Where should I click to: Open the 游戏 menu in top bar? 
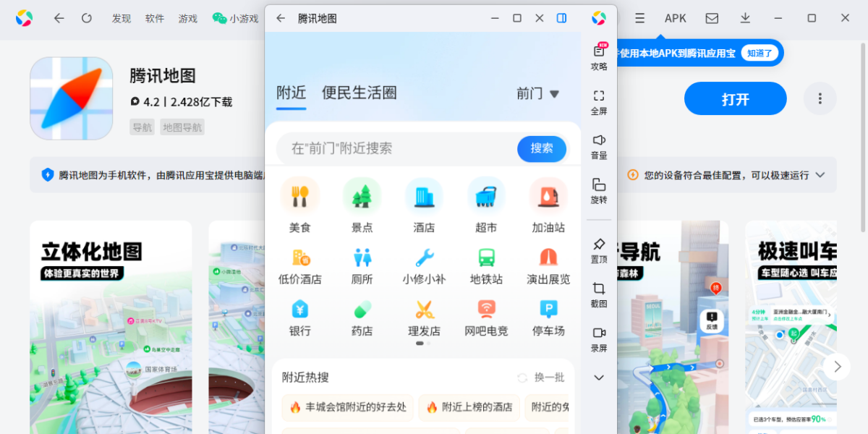[x=187, y=19]
